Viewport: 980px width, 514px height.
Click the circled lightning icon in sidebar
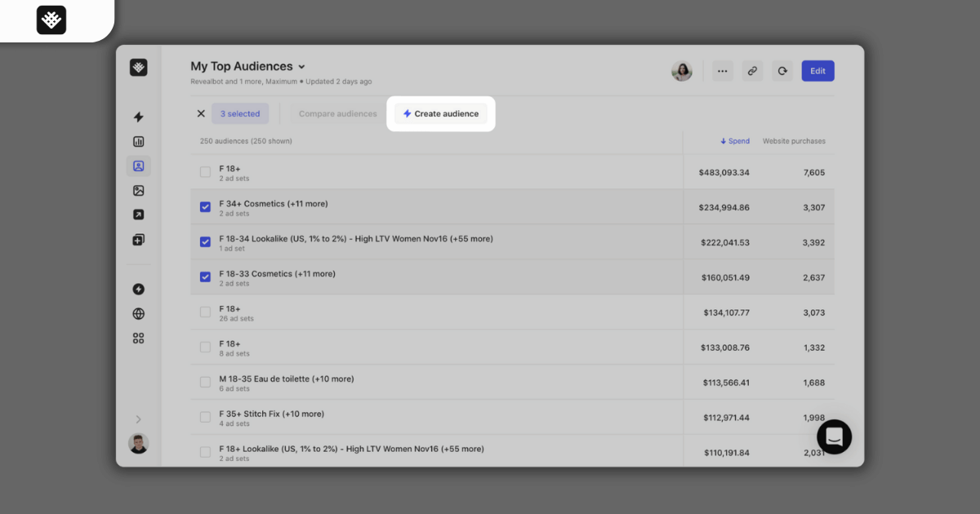pyautogui.click(x=139, y=290)
